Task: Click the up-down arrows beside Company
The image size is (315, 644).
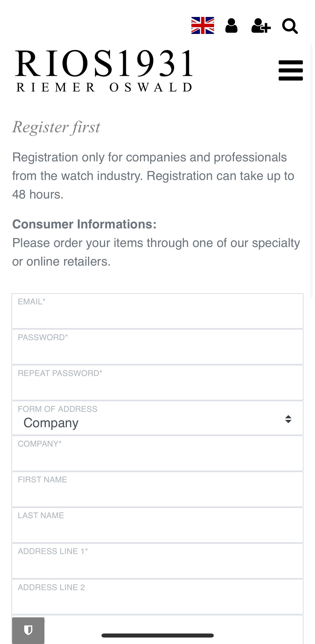Action: pyautogui.click(x=288, y=419)
